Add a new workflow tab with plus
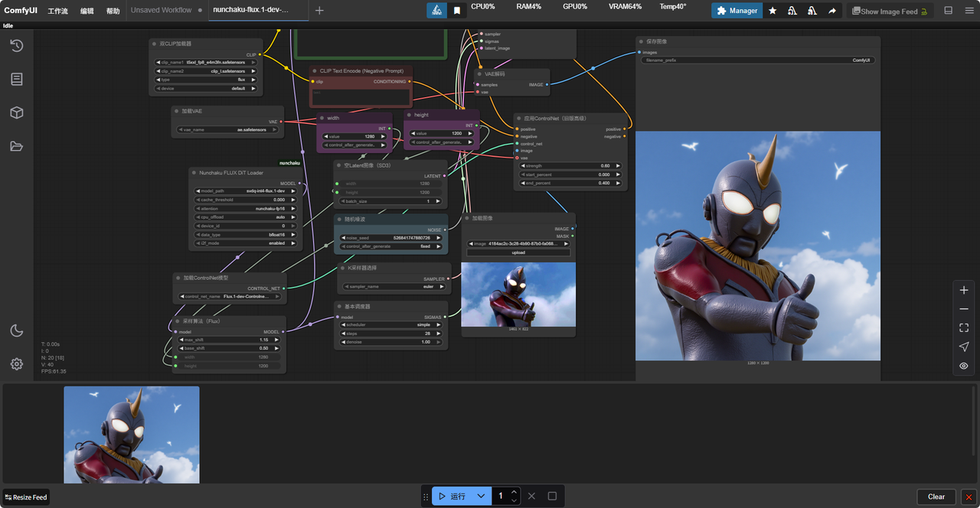The width and height of the screenshot is (980, 508). [319, 11]
